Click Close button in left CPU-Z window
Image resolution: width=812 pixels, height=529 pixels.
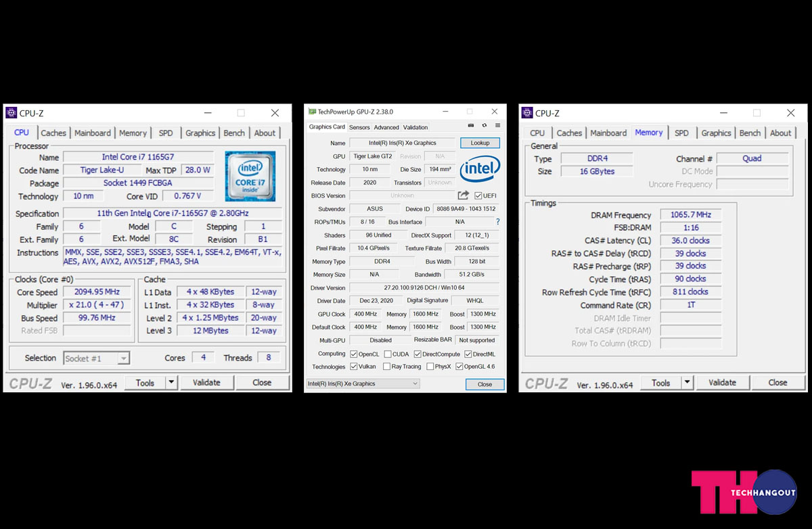click(x=262, y=383)
